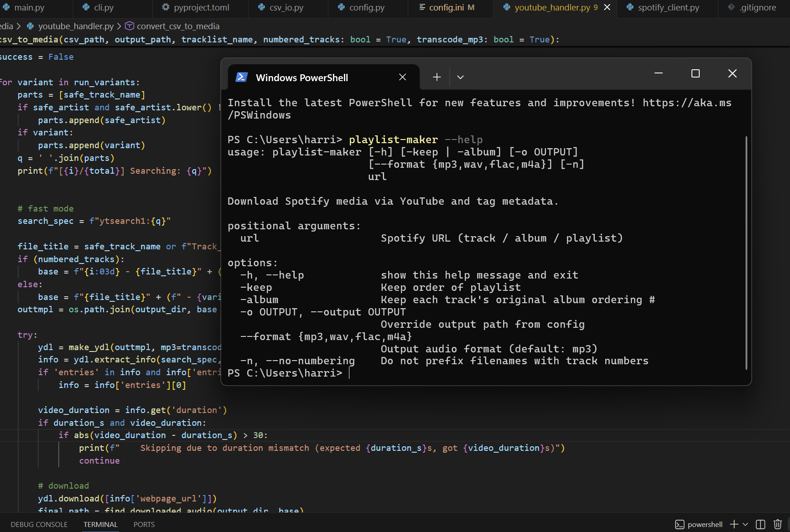Click the convert_csv_to_media symbol icon in breadcrumb

(x=130, y=26)
